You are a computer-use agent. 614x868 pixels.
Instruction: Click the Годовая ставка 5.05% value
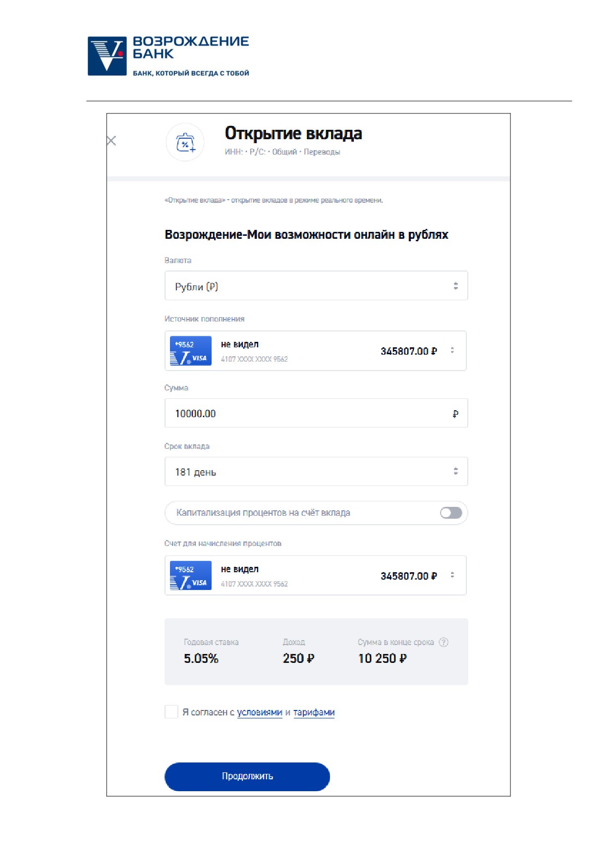click(201, 658)
